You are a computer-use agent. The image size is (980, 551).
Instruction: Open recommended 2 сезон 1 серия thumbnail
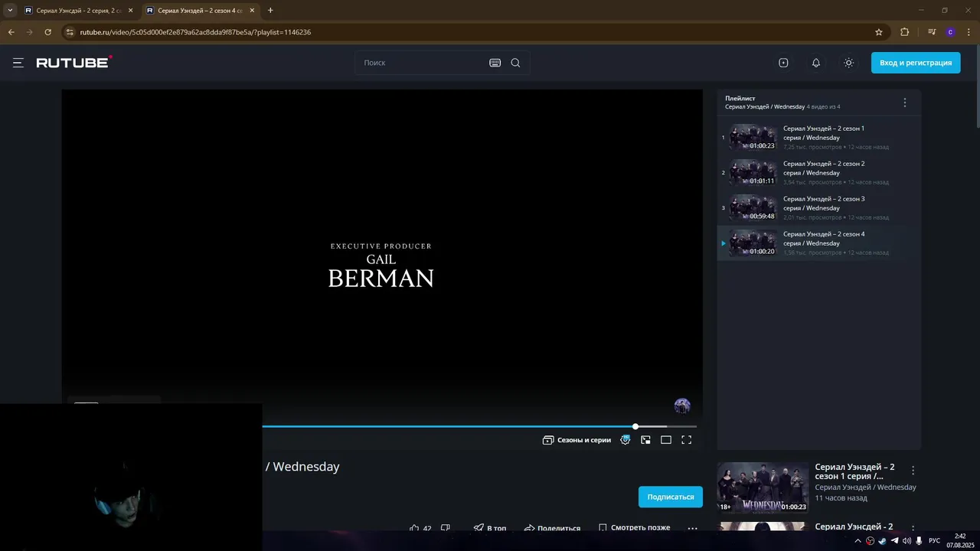tap(763, 487)
